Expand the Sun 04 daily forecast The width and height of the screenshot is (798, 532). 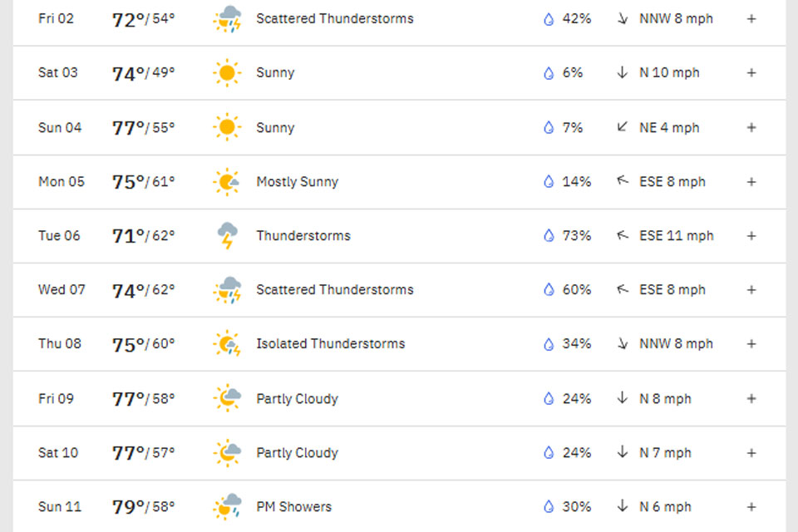point(751,127)
